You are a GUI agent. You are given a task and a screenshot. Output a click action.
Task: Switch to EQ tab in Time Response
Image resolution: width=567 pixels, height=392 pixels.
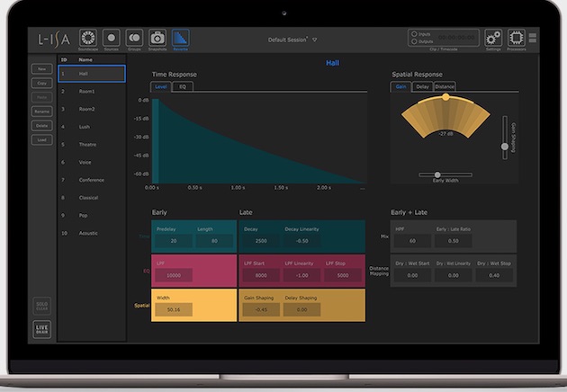182,87
